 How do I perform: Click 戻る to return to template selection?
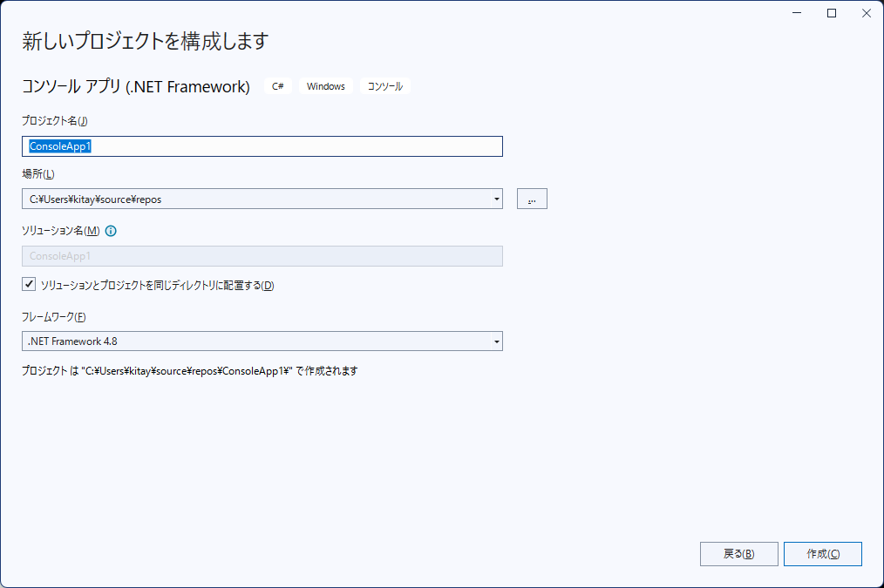738,553
